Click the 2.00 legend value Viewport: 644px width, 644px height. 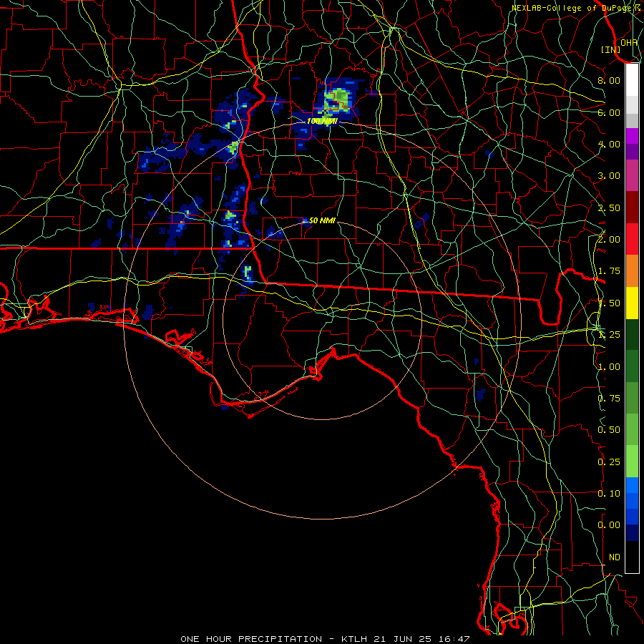coord(609,240)
